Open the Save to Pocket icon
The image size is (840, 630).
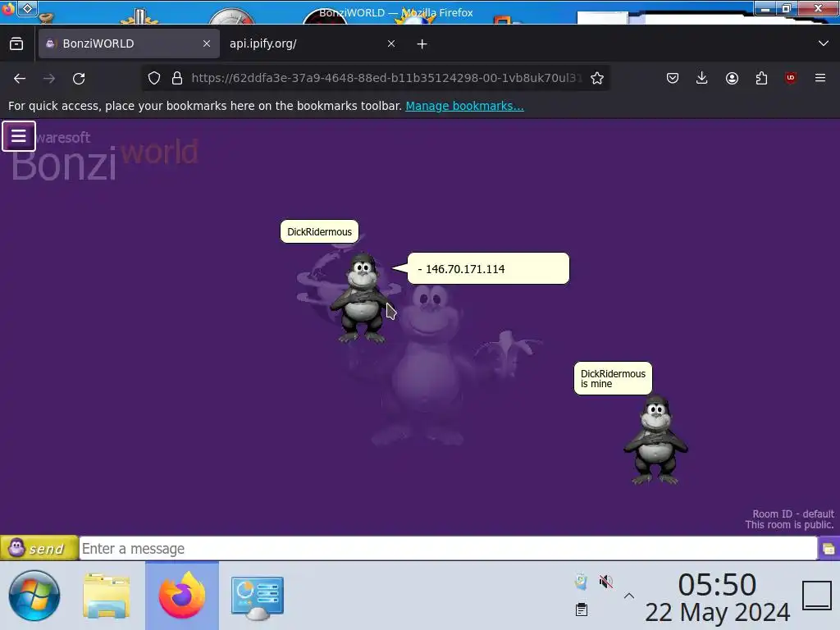673,78
